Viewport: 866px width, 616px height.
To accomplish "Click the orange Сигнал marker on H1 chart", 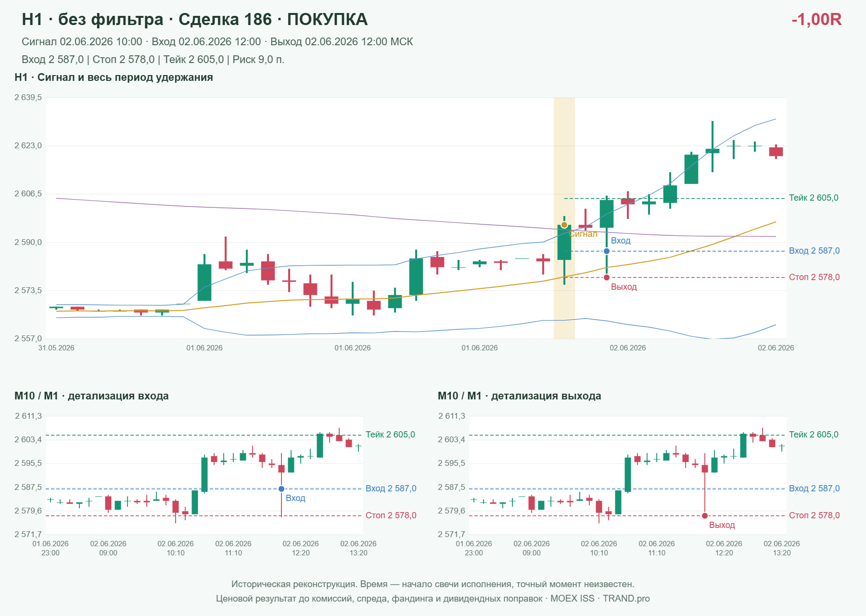I will (564, 225).
